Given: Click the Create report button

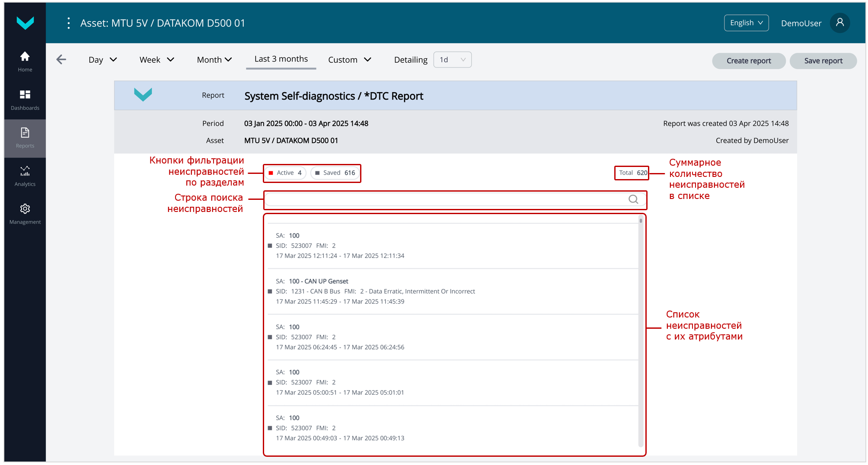Looking at the screenshot, I should [x=748, y=61].
